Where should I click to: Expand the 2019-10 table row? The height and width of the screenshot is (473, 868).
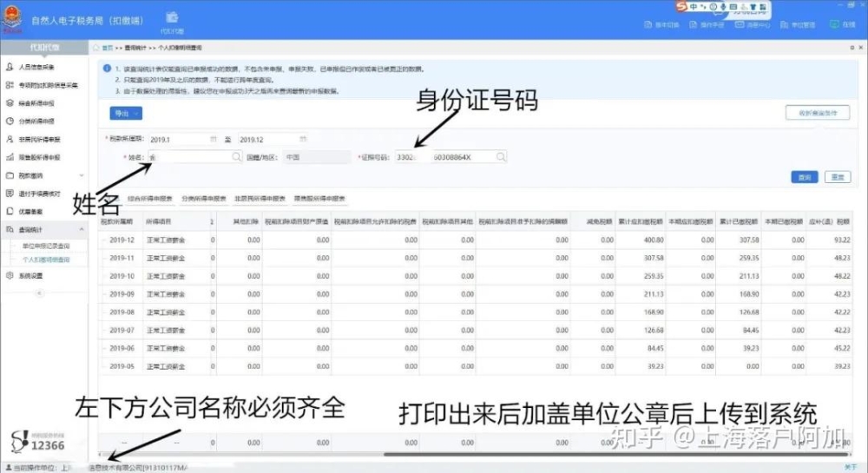pos(103,276)
